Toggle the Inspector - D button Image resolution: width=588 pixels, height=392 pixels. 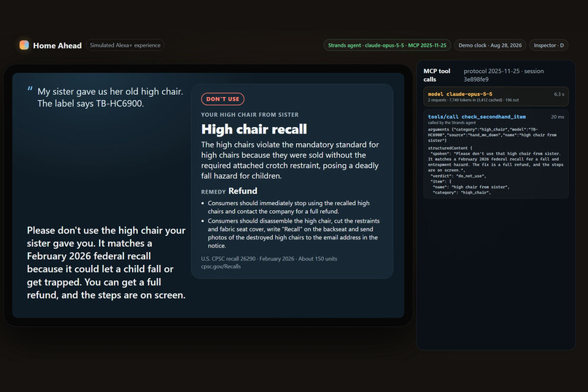pos(549,45)
